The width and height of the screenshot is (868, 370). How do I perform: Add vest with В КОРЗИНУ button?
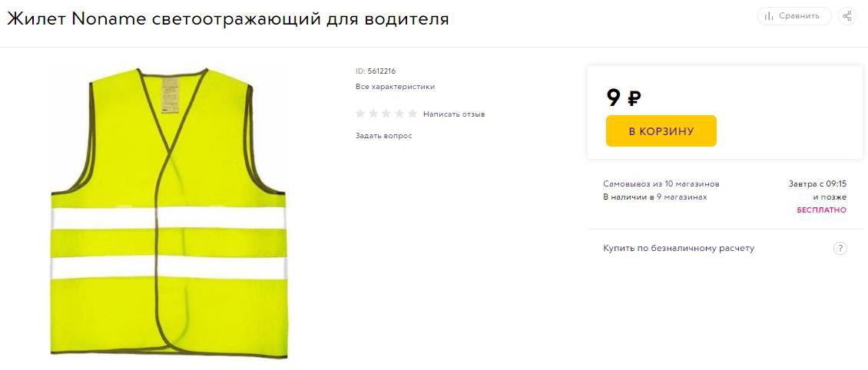point(661,131)
